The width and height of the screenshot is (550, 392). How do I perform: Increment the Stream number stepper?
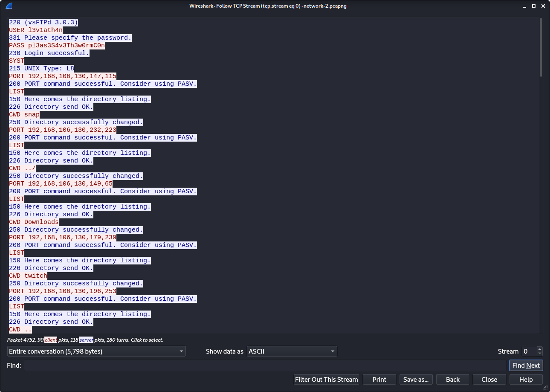[540, 349]
